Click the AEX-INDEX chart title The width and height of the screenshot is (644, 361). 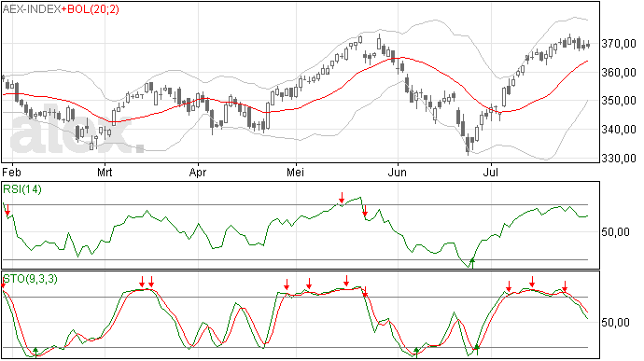[32, 9]
